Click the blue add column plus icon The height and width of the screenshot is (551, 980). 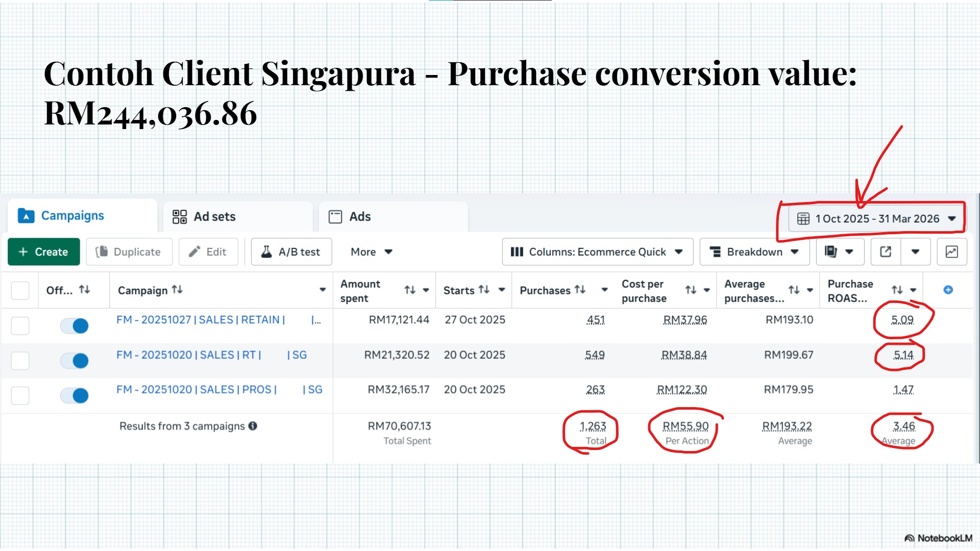[x=948, y=290]
